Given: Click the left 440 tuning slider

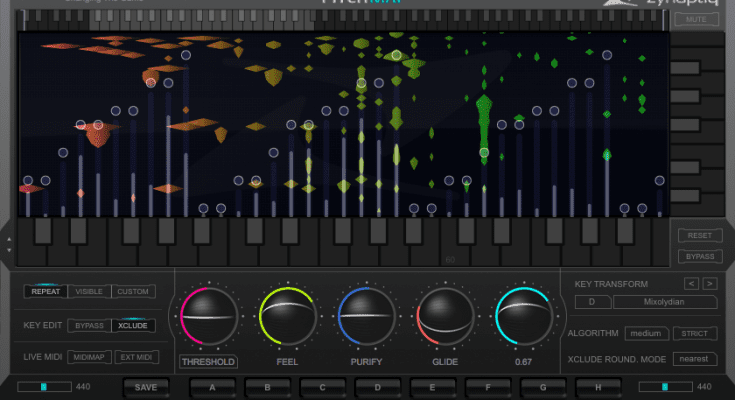Looking at the screenshot, I should click(46, 386).
